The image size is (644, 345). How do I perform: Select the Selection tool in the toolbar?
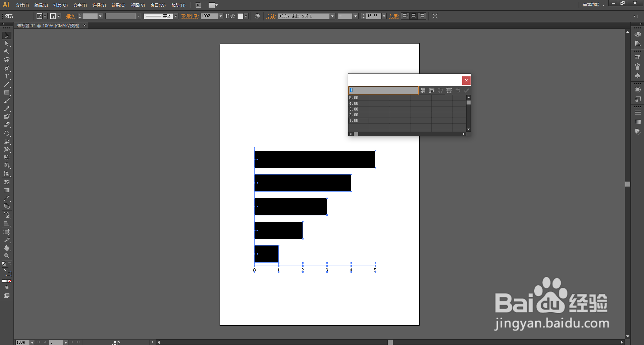6,35
